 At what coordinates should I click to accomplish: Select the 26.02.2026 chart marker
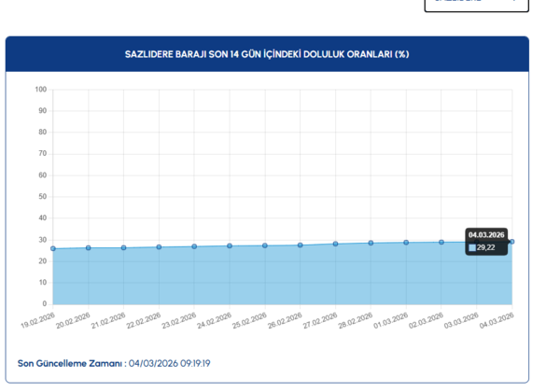(301, 245)
